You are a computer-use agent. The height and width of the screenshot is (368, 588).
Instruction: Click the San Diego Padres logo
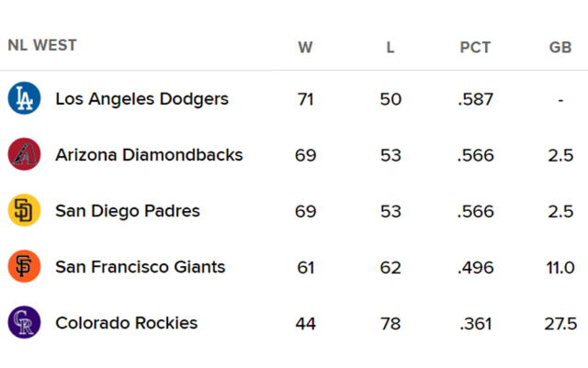click(x=24, y=211)
